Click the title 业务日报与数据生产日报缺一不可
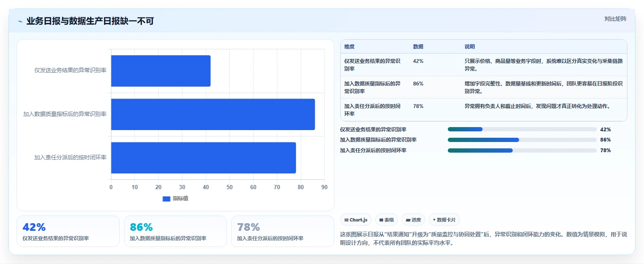 click(90, 21)
